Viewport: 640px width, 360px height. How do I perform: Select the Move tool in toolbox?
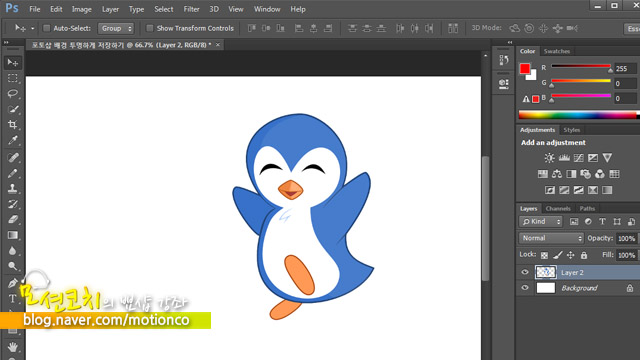tap(13, 62)
